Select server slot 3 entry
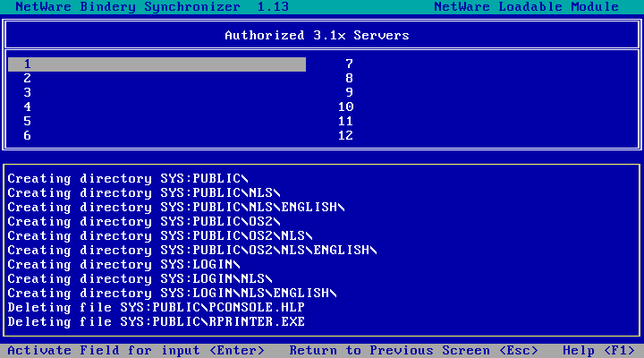 click(x=27, y=92)
